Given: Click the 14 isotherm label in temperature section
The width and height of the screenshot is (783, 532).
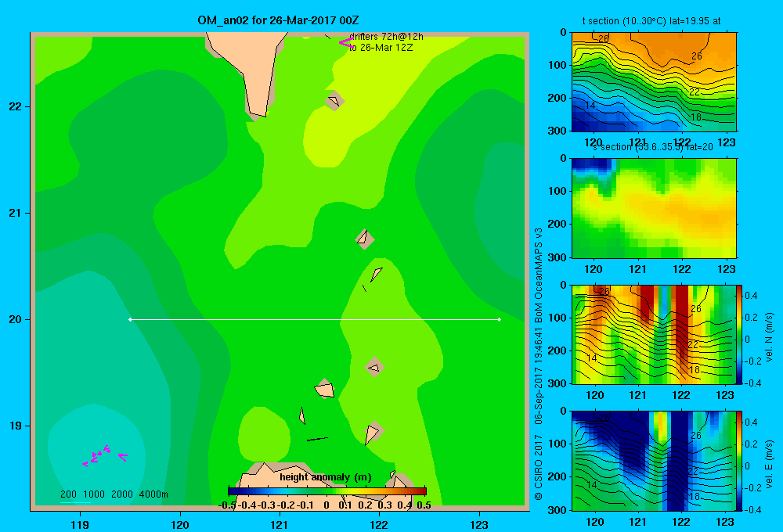Looking at the screenshot, I should pyautogui.click(x=590, y=106).
